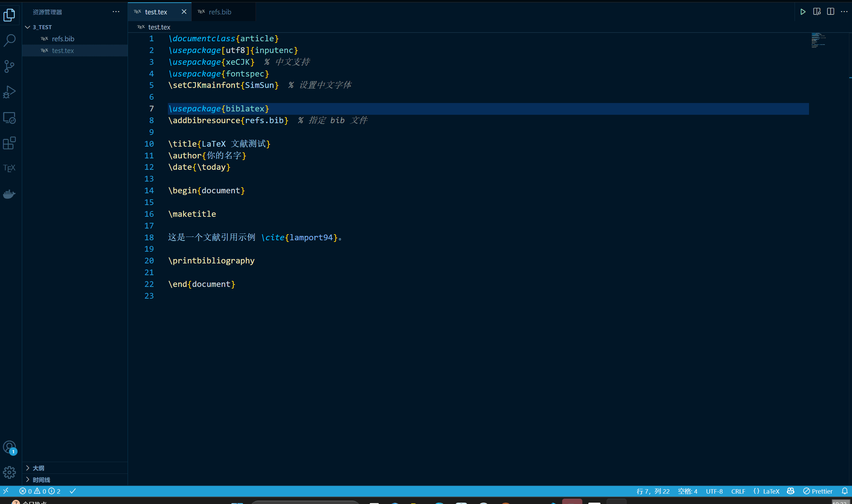Open Remote Explorer view
This screenshot has height=504, width=852.
[x=9, y=117]
